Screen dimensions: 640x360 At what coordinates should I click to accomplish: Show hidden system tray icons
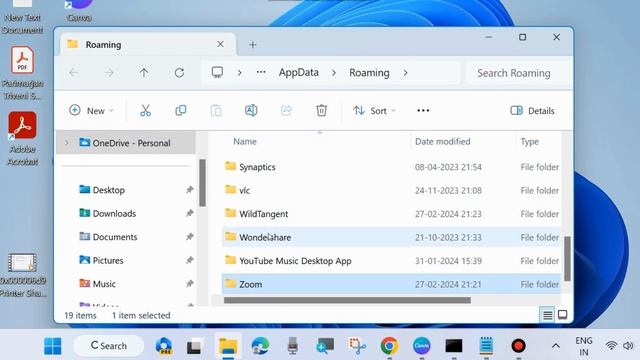pyautogui.click(x=556, y=346)
